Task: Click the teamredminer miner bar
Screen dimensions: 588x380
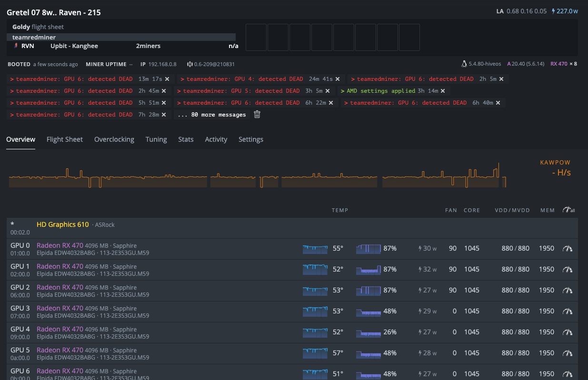Action: (x=121, y=37)
